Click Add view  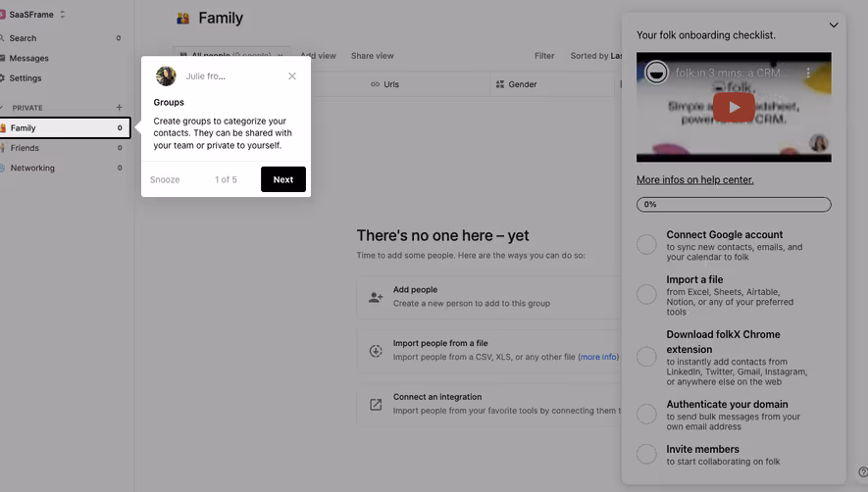coord(319,56)
